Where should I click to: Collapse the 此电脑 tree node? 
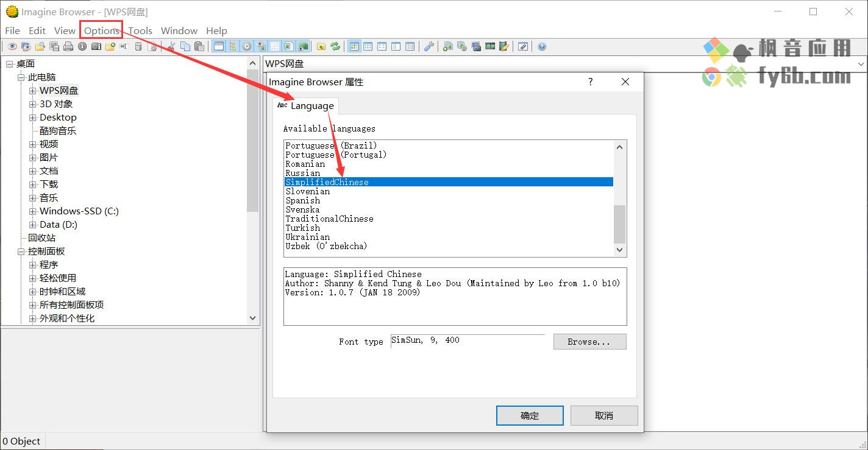[21, 77]
